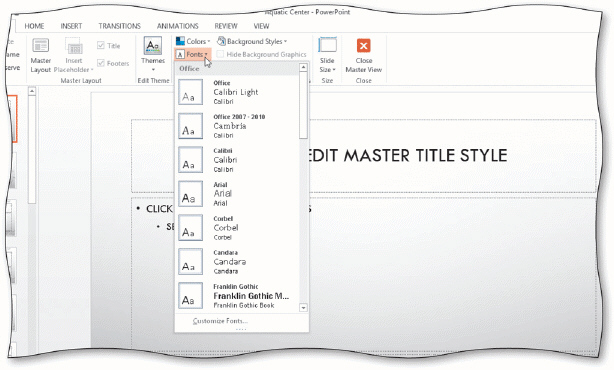
Task: Open the HOME ribbon tab
Action: [x=34, y=26]
